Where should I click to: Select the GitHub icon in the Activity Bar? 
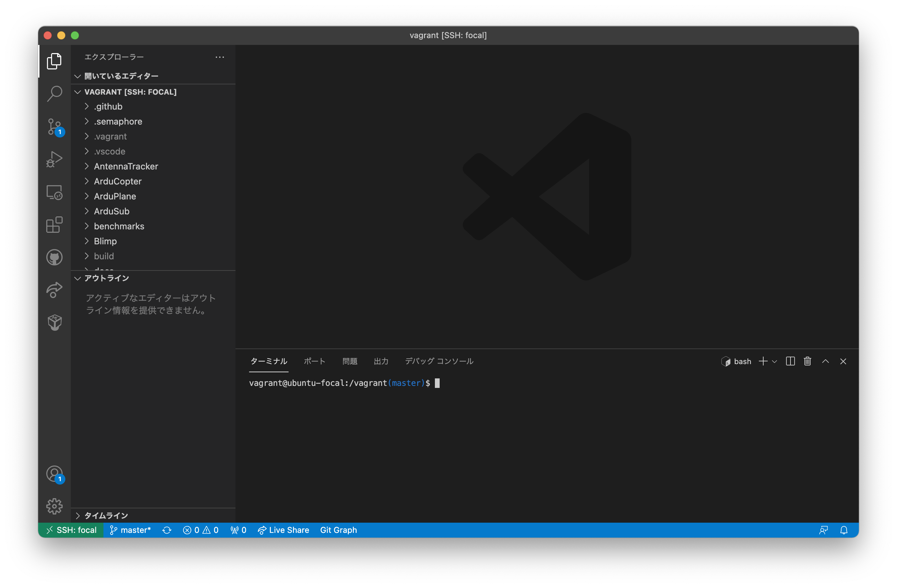click(55, 257)
